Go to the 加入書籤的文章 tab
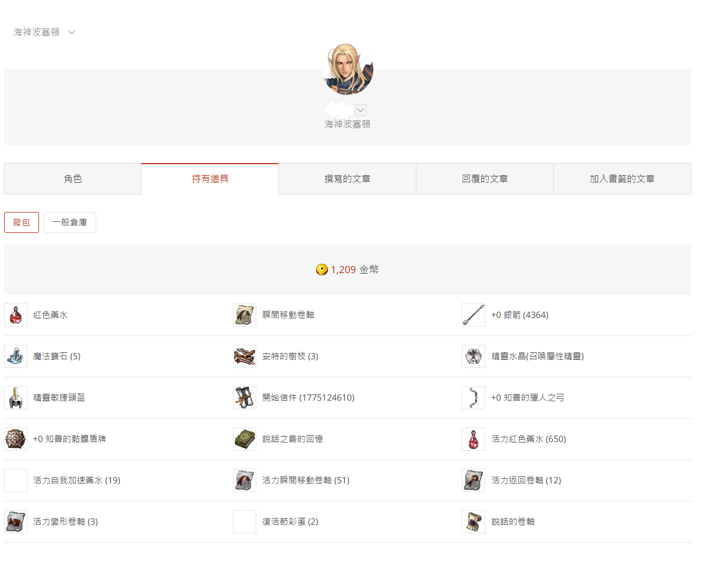Image resolution: width=728 pixels, height=580 pixels. tap(622, 179)
